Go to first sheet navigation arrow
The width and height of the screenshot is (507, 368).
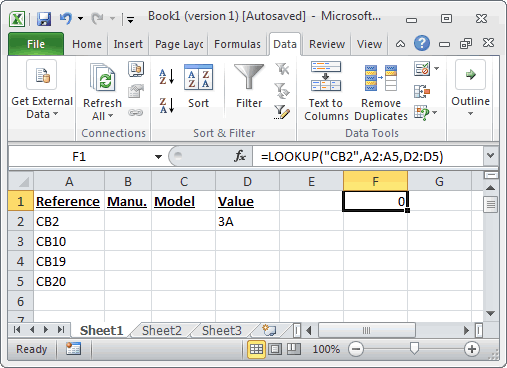pos(17,330)
